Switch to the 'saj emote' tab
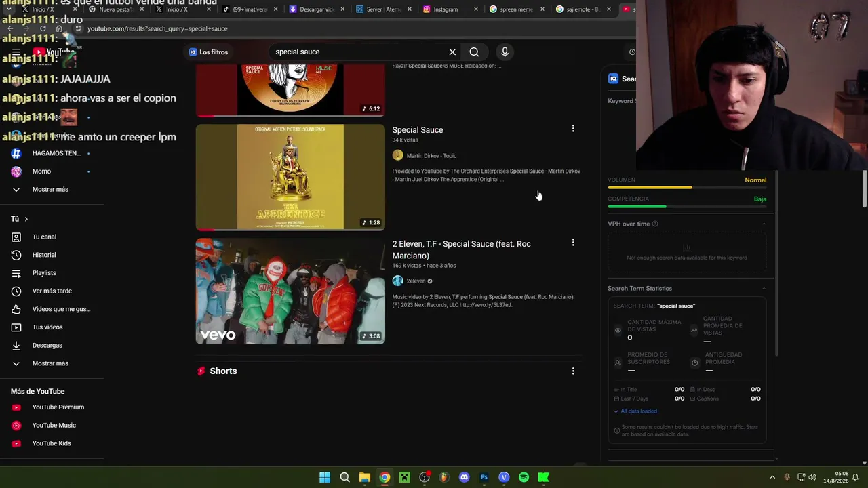Image resolution: width=868 pixels, height=488 pixels. point(583,9)
